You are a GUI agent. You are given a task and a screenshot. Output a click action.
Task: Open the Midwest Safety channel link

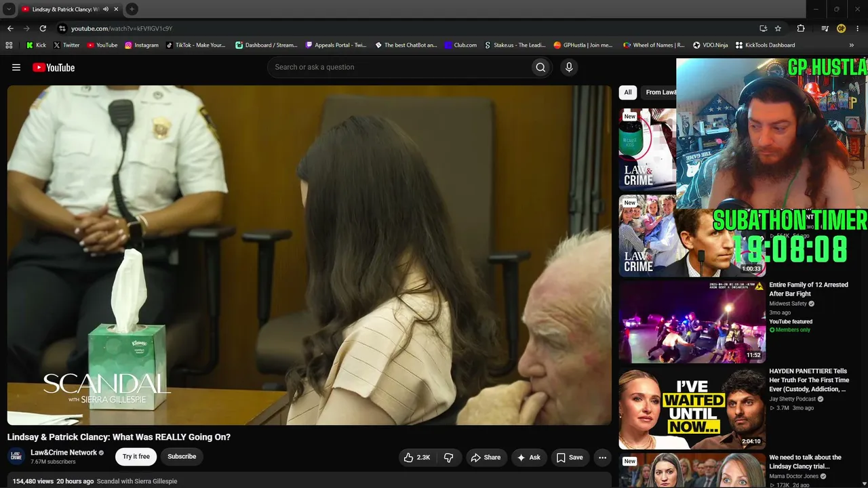pos(788,304)
